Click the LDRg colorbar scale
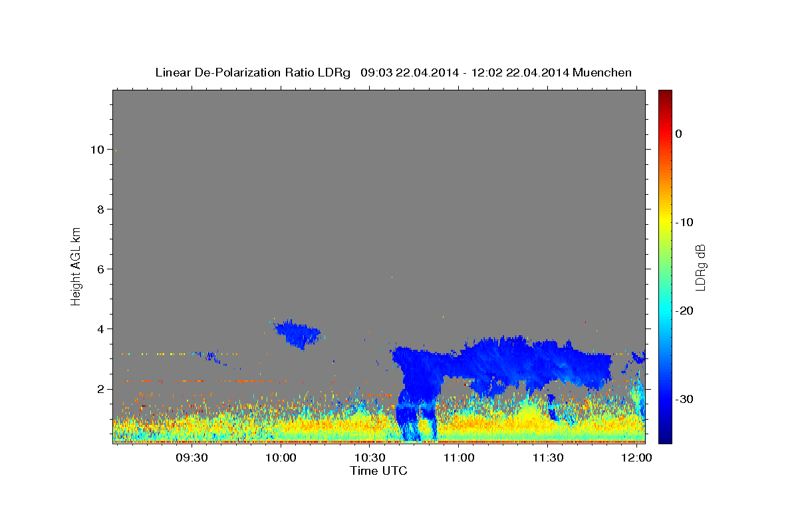 (665, 267)
